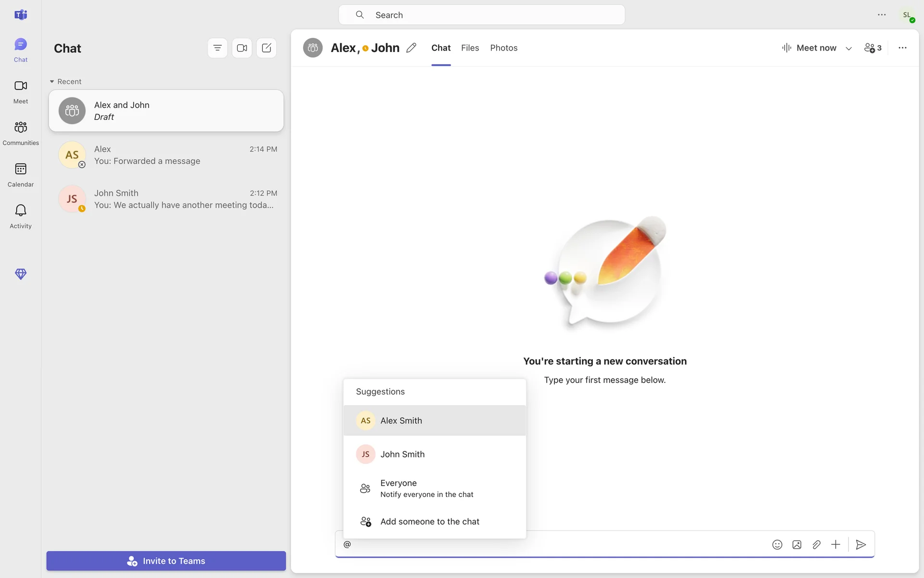
Task: Switch to the Files tab
Action: (x=470, y=48)
